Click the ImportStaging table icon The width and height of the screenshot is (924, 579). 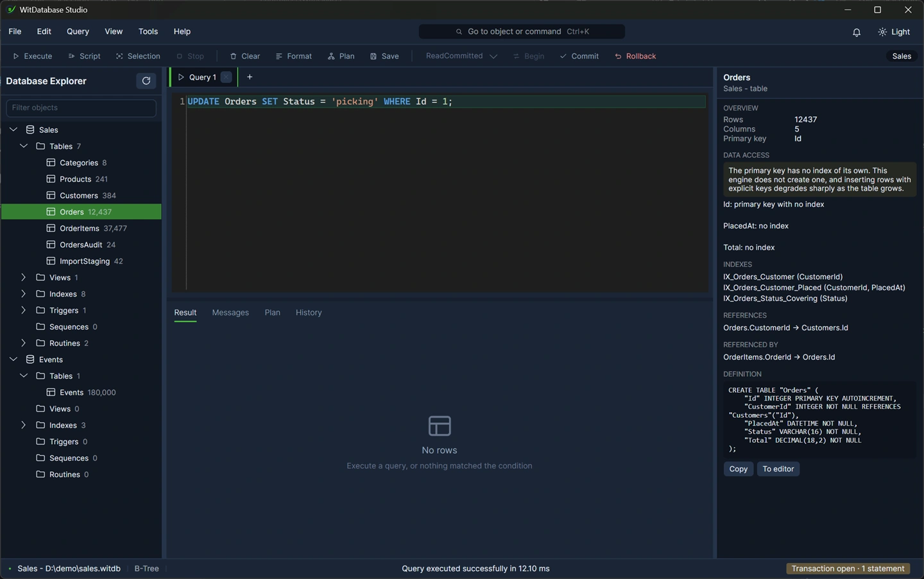pyautogui.click(x=51, y=261)
